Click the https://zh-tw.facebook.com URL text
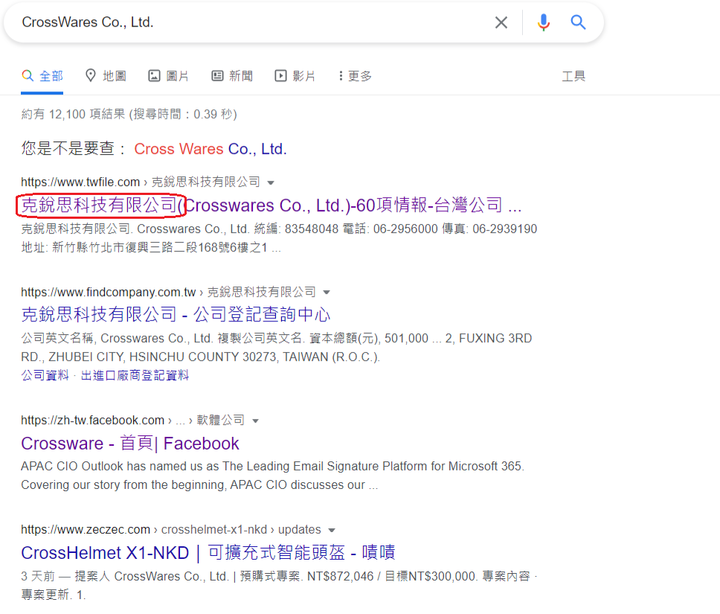This screenshot has width=720, height=614. 93,420
